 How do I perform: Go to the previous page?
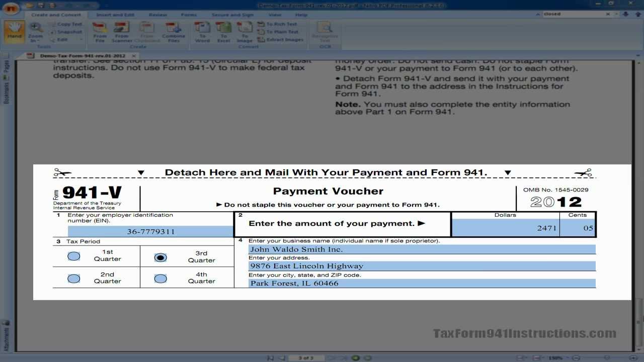[281, 358]
